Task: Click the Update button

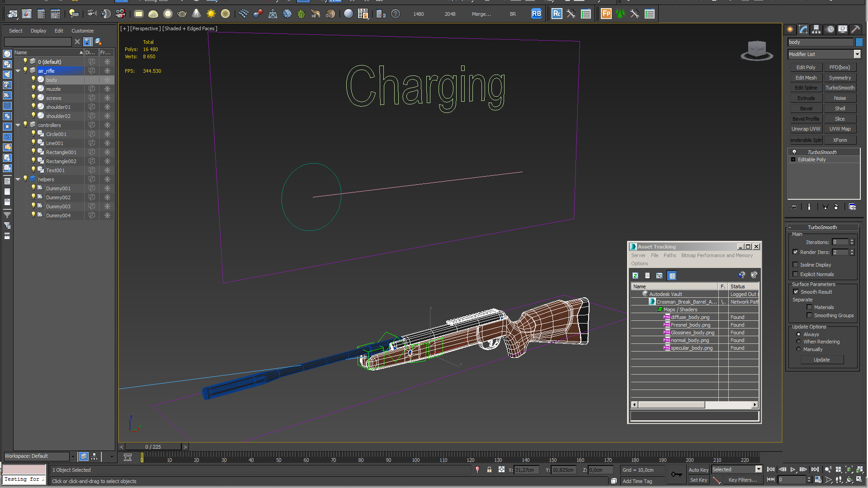Action: coord(822,360)
